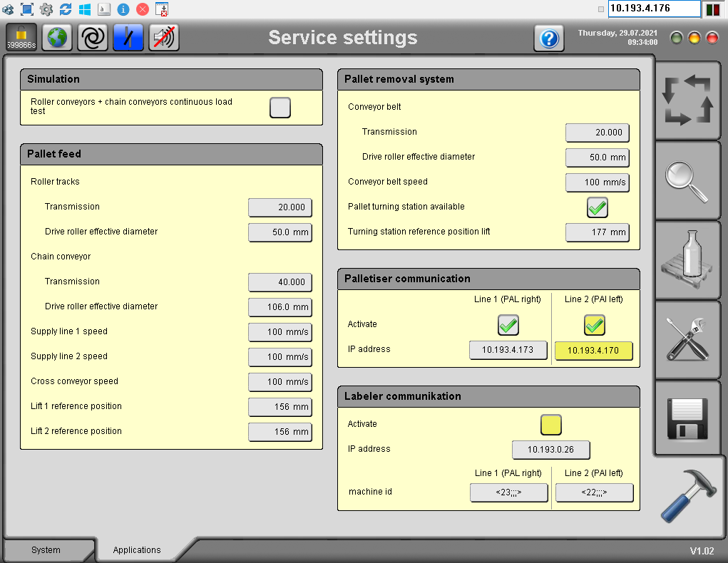Open the spiral icon in top toolbar
The image size is (728, 563).
point(93,38)
